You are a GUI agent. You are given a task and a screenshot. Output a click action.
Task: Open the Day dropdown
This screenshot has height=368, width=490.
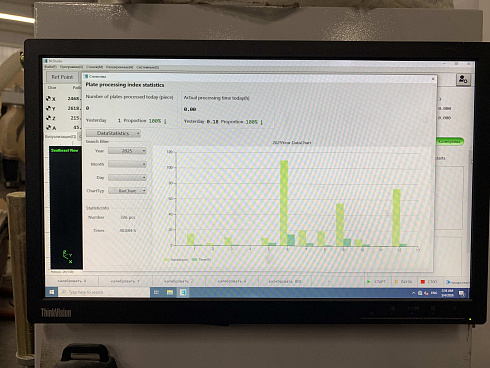pyautogui.click(x=127, y=178)
